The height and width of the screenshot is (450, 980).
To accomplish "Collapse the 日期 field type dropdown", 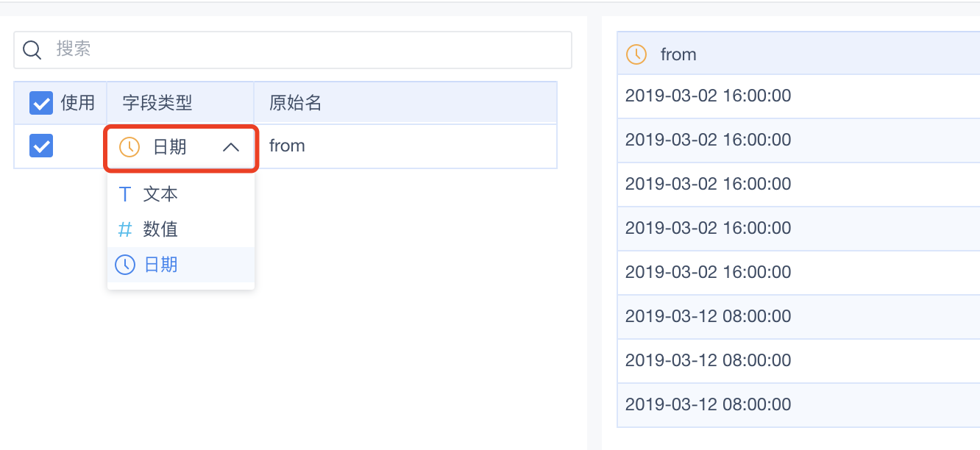I will 181,149.
